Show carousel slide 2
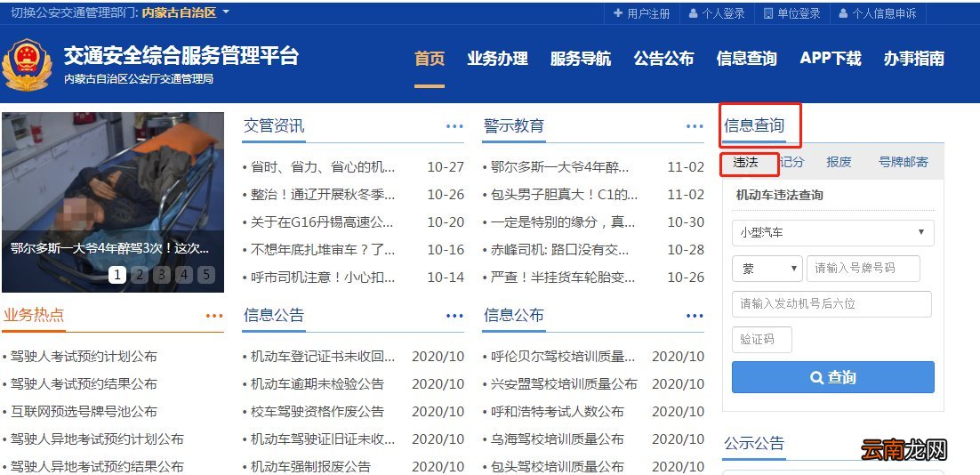The width and height of the screenshot is (980, 475). point(140,274)
